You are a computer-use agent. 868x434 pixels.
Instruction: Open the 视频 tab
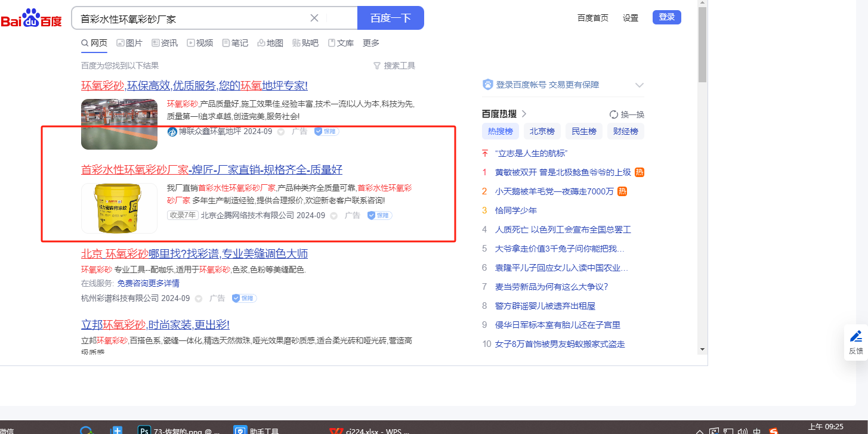pos(200,43)
